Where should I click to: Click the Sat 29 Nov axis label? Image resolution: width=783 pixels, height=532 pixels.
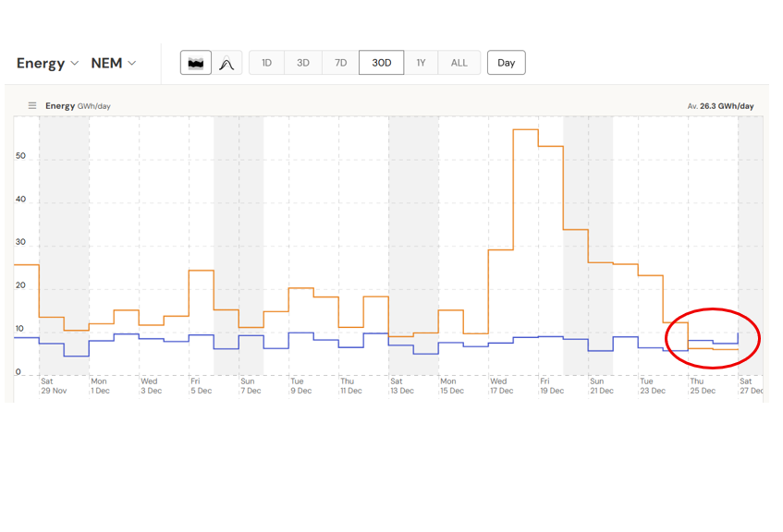pos(54,386)
